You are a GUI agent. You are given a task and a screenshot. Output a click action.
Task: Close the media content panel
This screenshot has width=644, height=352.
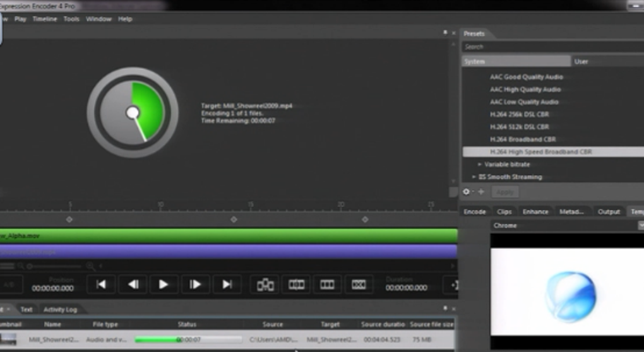453,308
